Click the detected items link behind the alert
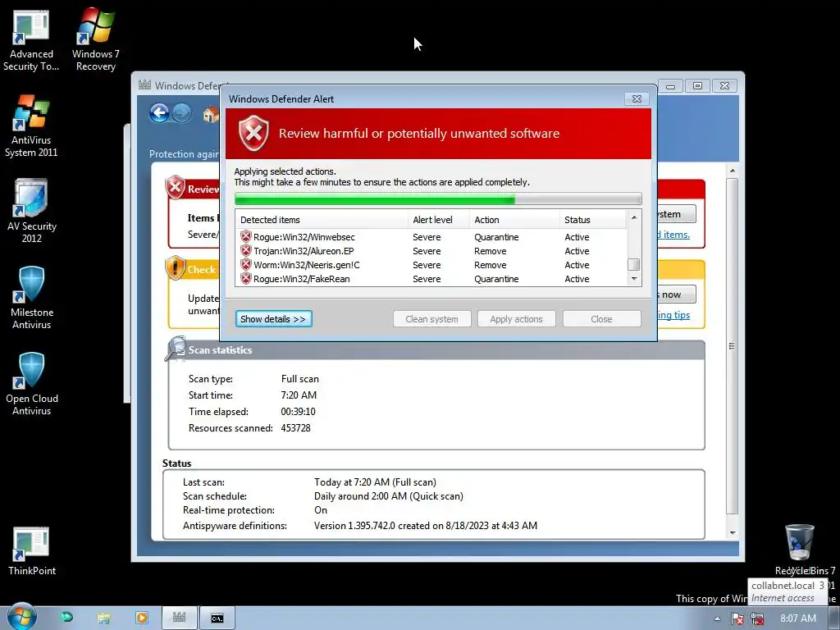840x630 pixels. coord(673,234)
